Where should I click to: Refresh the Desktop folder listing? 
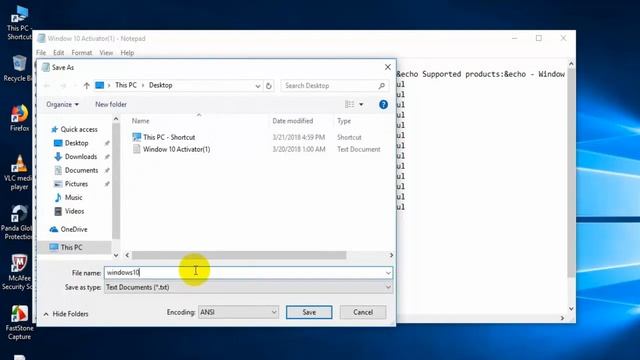click(269, 86)
